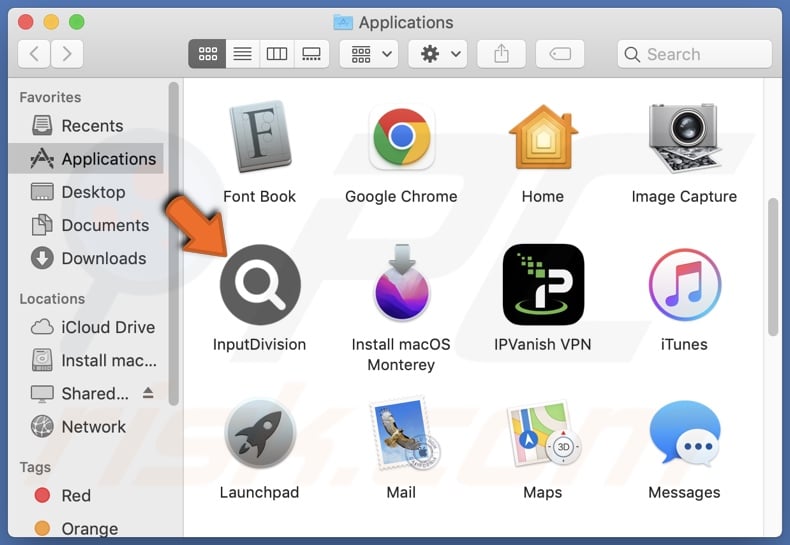Click the Google Chrome name label
Viewport: 790px width, 545px height.
[401, 196]
